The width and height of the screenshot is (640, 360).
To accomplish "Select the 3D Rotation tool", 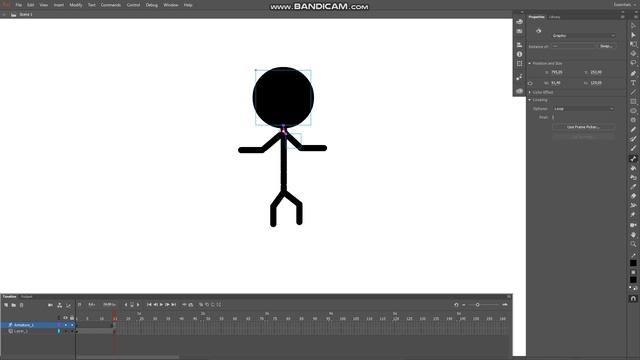I will click(x=633, y=53).
